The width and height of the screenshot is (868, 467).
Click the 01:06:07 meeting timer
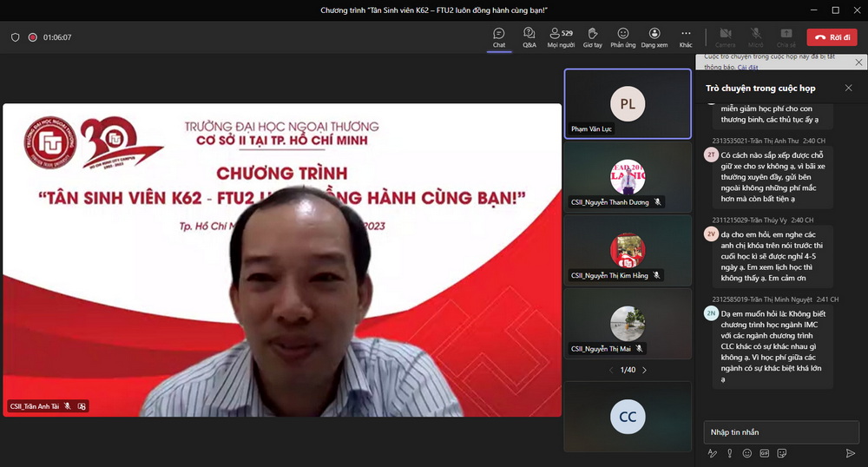tap(57, 37)
